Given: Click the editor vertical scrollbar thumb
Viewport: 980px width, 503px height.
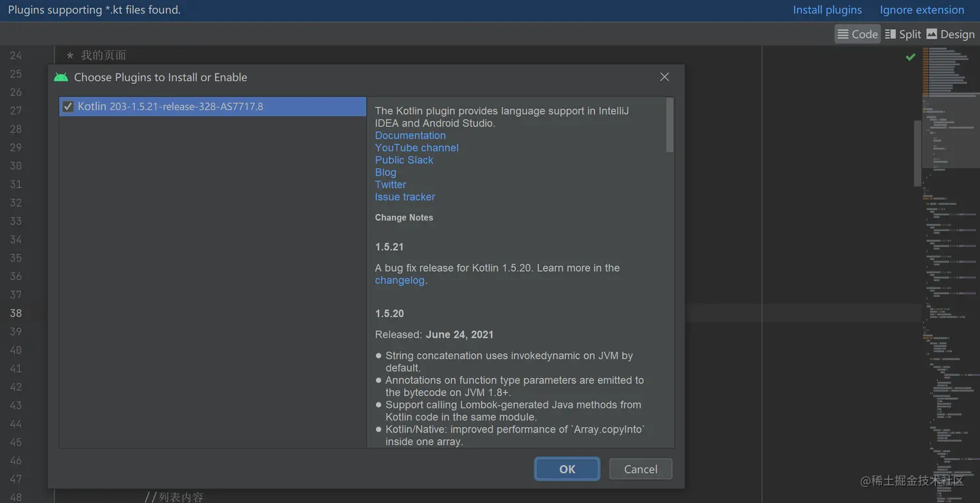Looking at the screenshot, I should pos(918,153).
